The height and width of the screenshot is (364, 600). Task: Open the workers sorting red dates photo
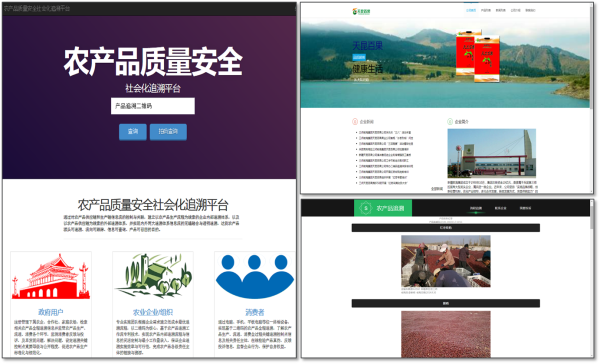446,261
